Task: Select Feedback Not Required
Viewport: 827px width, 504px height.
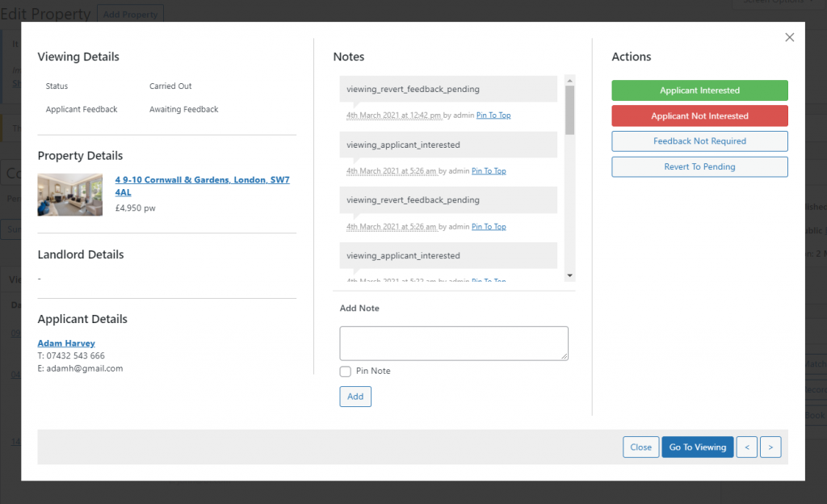Action: (x=699, y=141)
